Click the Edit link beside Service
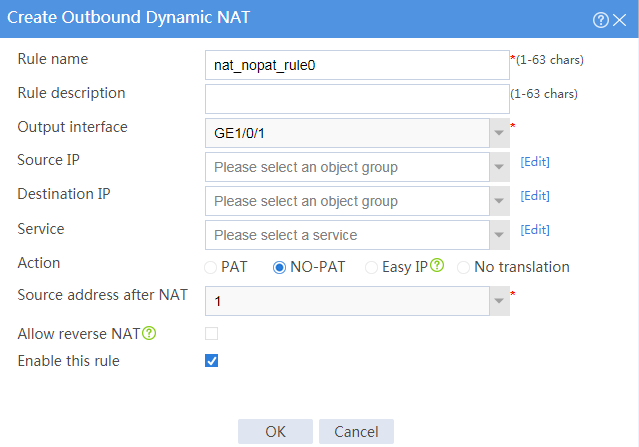 pyautogui.click(x=535, y=230)
